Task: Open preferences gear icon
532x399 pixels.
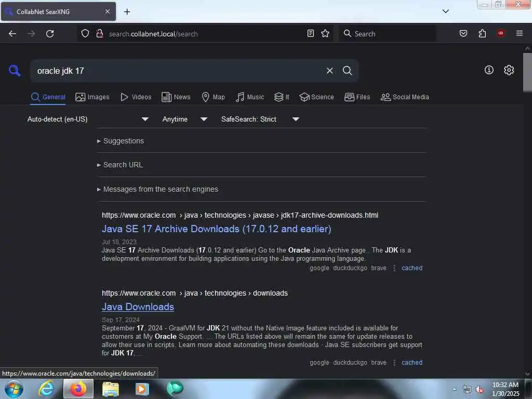Action: pyautogui.click(x=509, y=70)
